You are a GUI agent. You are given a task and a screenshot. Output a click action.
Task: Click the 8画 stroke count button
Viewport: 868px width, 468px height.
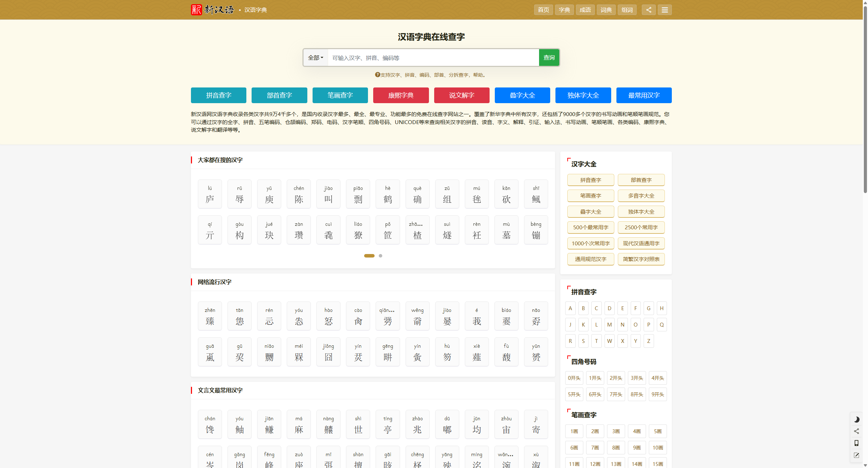coord(616,448)
